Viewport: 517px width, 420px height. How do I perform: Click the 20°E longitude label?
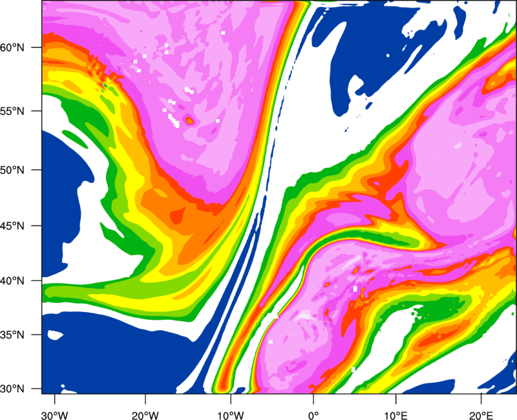pyautogui.click(x=481, y=415)
